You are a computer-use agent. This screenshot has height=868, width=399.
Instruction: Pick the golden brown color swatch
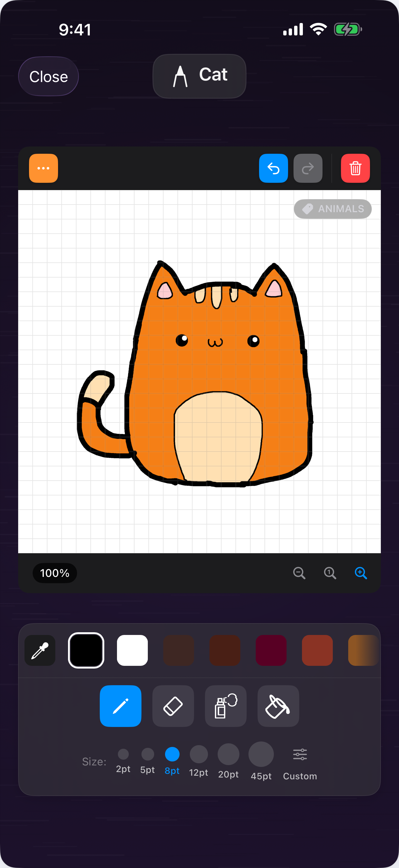363,650
